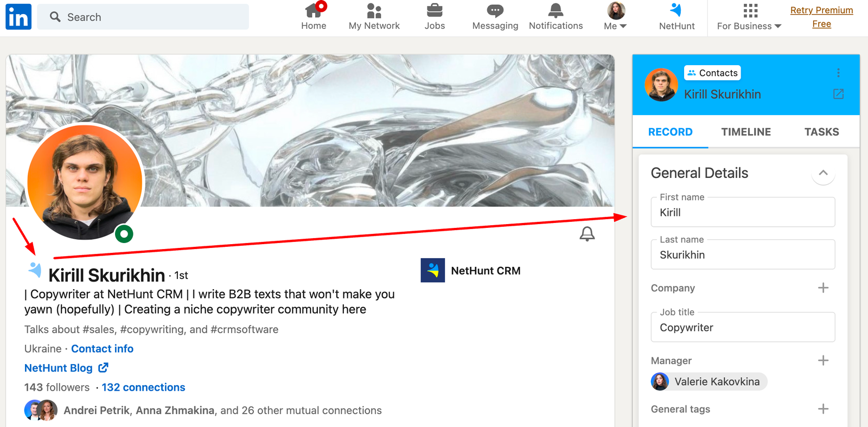Click the Valerie Kakovkina manager chip
Image resolution: width=868 pixels, height=427 pixels.
coord(709,381)
